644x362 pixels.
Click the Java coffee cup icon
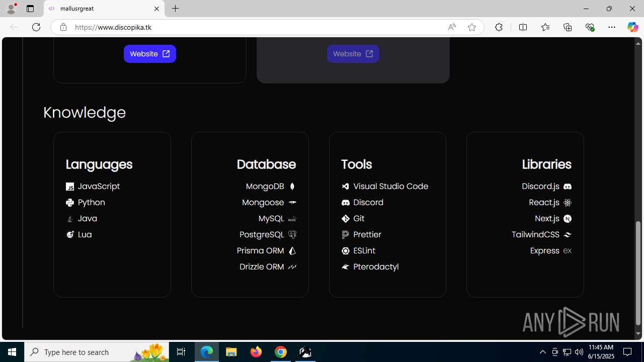(x=70, y=219)
